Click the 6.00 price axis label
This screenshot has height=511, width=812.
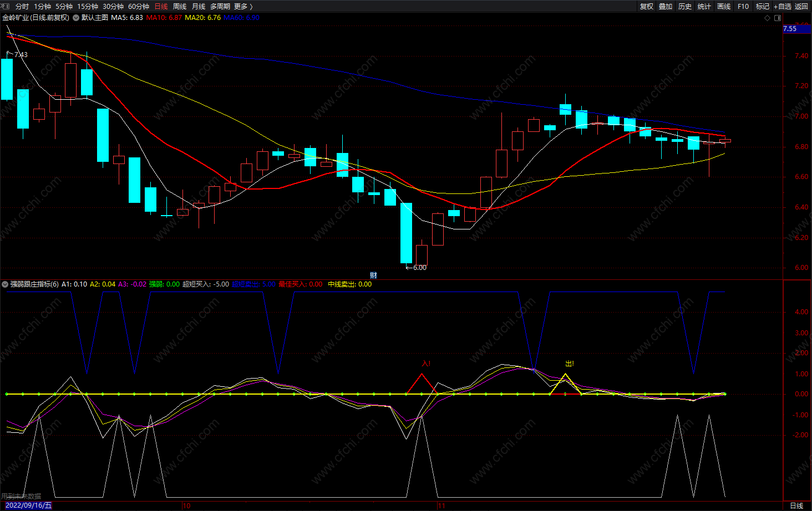(801, 268)
